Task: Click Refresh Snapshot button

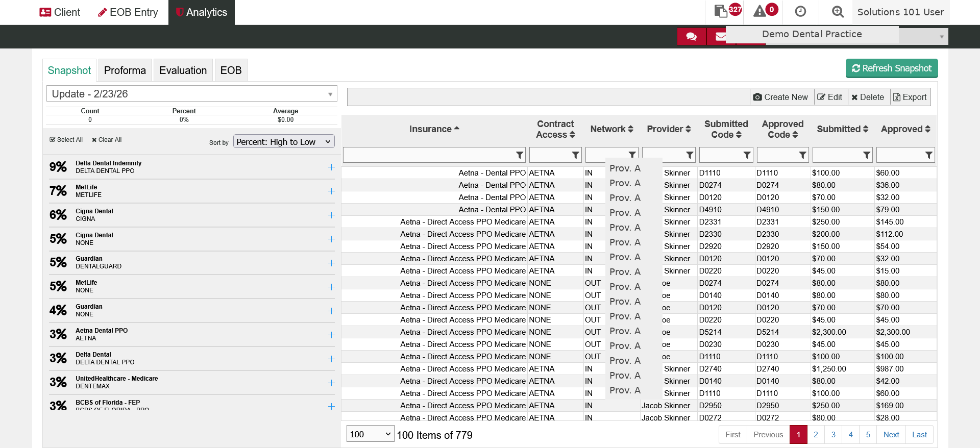Action: pyautogui.click(x=892, y=68)
